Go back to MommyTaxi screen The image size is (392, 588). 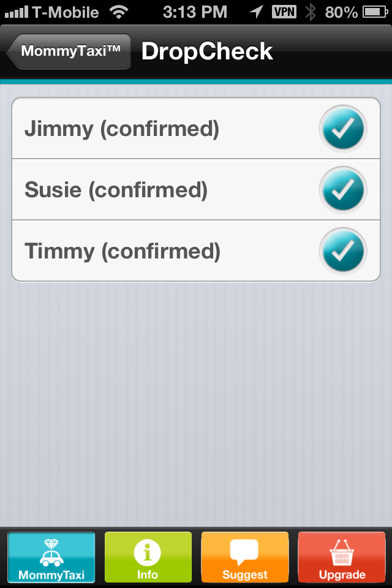(x=69, y=51)
